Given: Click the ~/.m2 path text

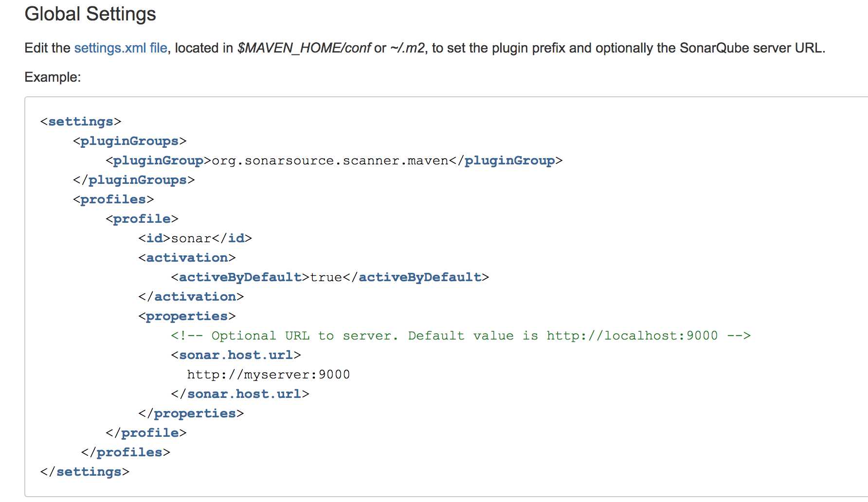Looking at the screenshot, I should pyautogui.click(x=408, y=48).
